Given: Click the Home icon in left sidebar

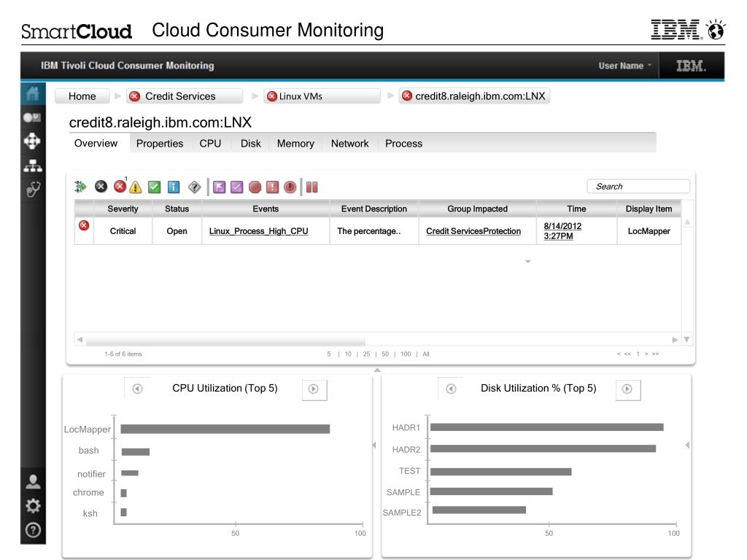Looking at the screenshot, I should click(x=33, y=94).
